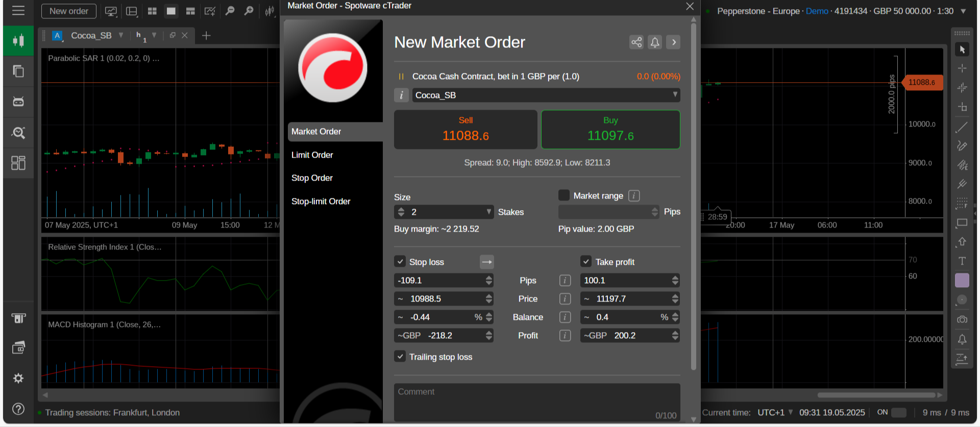
Task: Open the Cocoa_SB symbol dropdown in dialog
Action: [x=675, y=95]
